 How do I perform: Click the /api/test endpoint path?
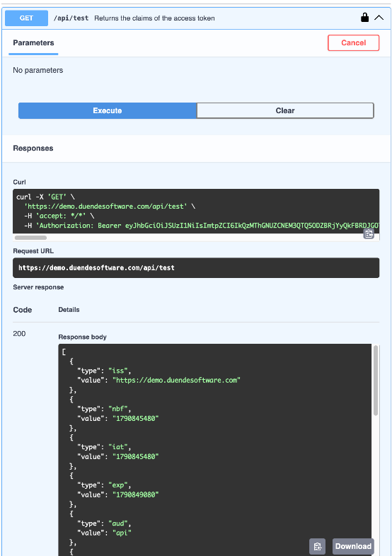(x=71, y=18)
